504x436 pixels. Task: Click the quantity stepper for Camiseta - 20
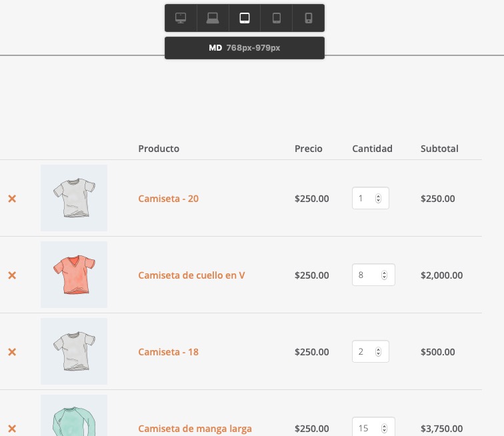point(378,199)
